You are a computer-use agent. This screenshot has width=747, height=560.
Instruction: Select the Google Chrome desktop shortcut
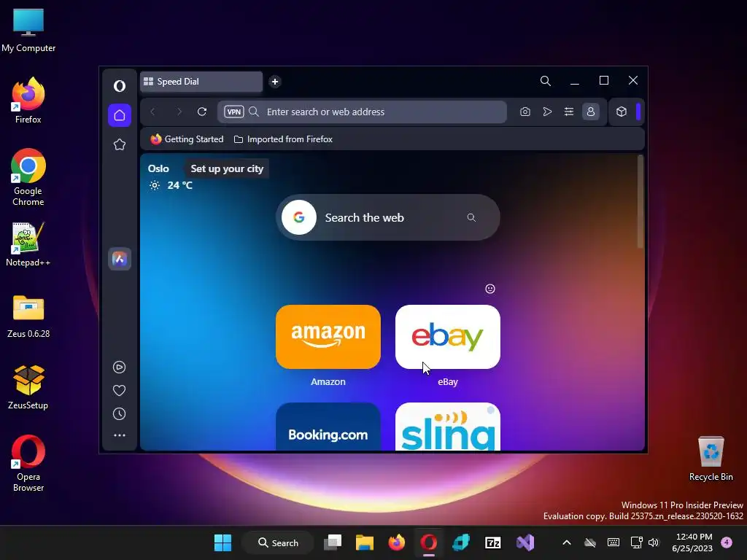(28, 177)
